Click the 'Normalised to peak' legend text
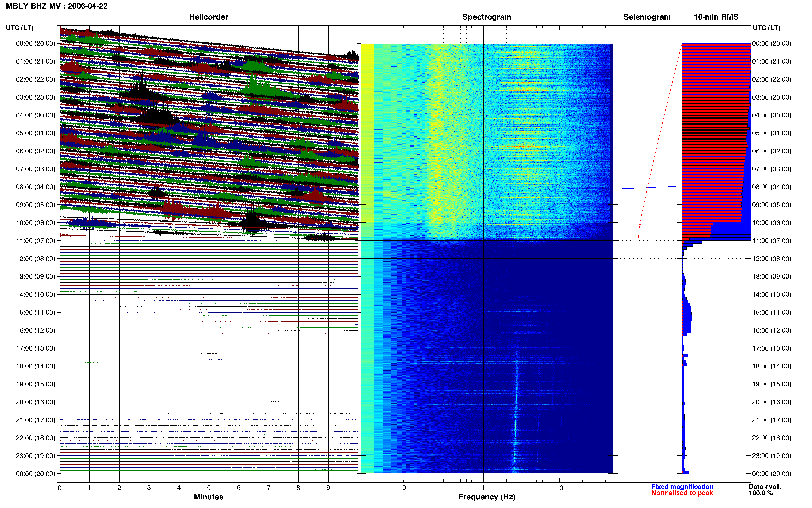 (x=682, y=493)
